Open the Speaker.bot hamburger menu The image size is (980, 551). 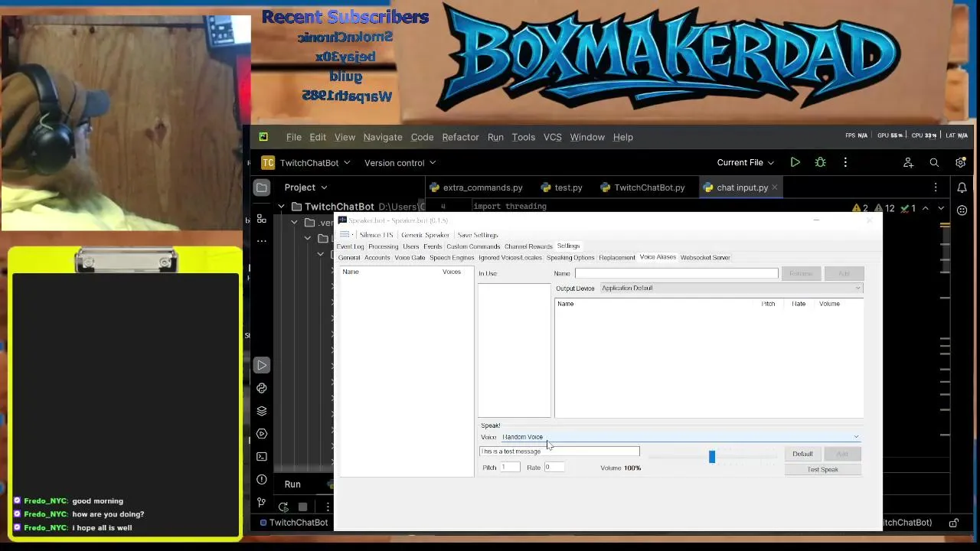point(345,235)
